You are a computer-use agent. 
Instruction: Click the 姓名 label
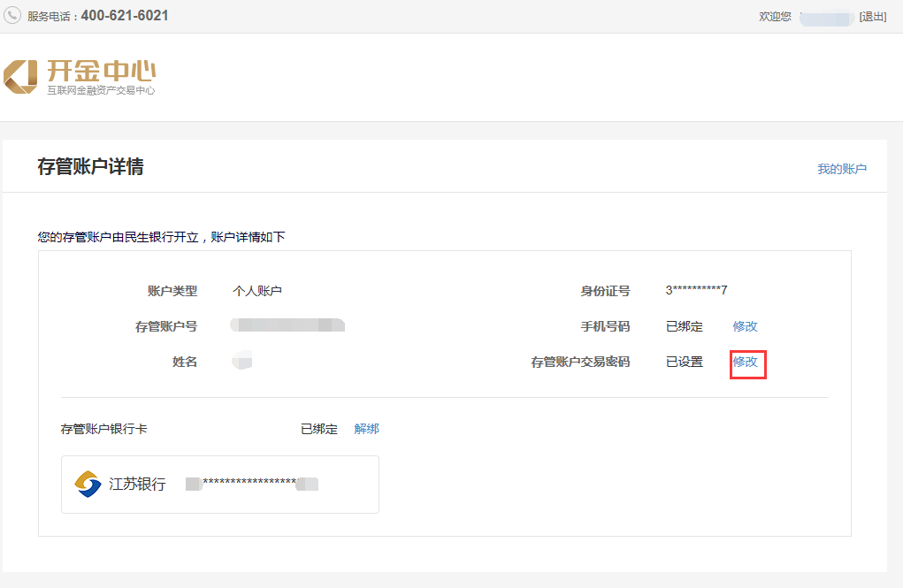click(x=185, y=363)
